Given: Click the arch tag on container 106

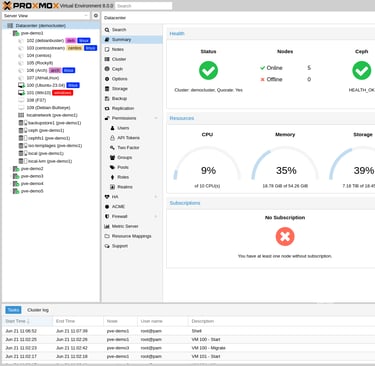Looking at the screenshot, I should click(55, 70).
